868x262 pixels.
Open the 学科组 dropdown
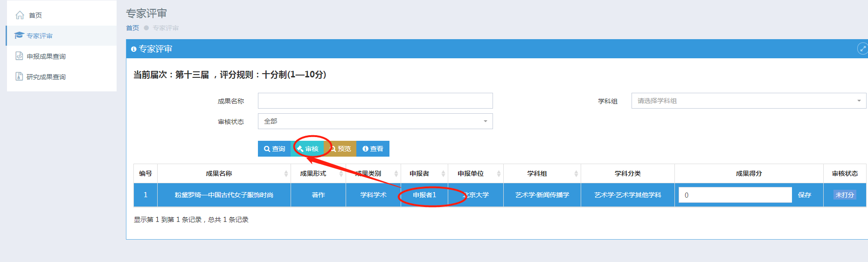[749, 101]
